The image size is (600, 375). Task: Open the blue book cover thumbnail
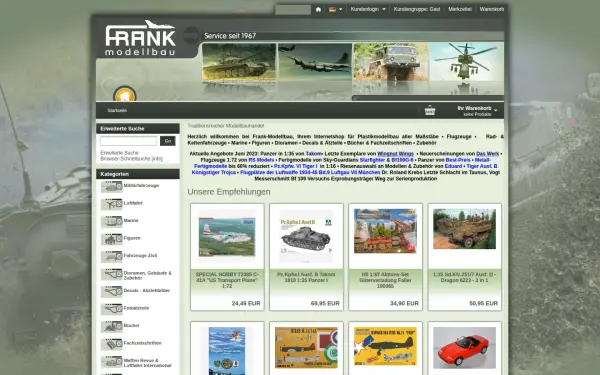click(227, 351)
